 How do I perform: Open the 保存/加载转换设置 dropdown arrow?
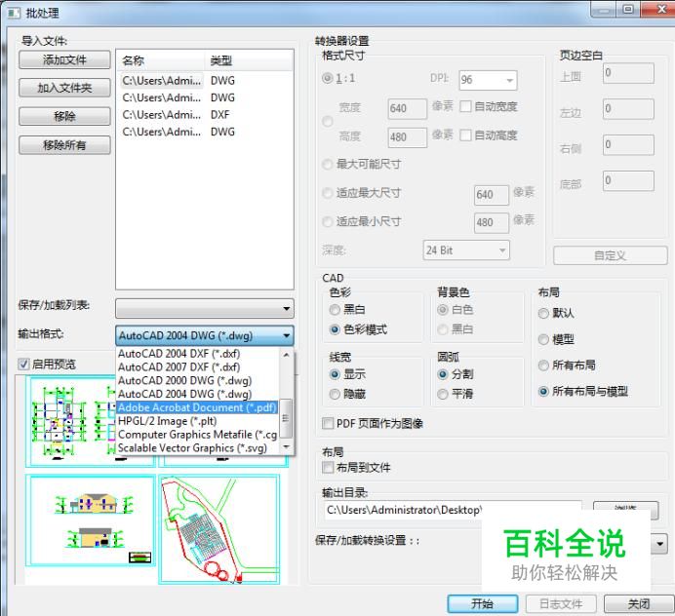[659, 544]
